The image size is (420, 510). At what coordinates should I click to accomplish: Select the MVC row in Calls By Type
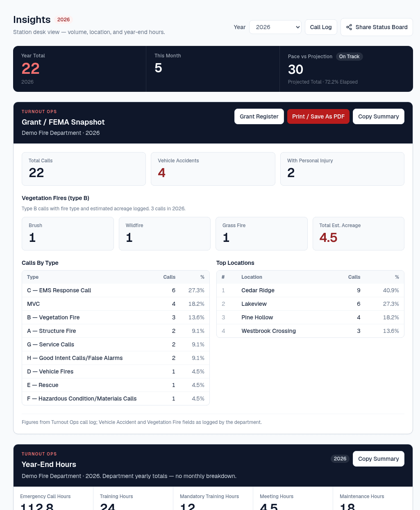(116, 304)
